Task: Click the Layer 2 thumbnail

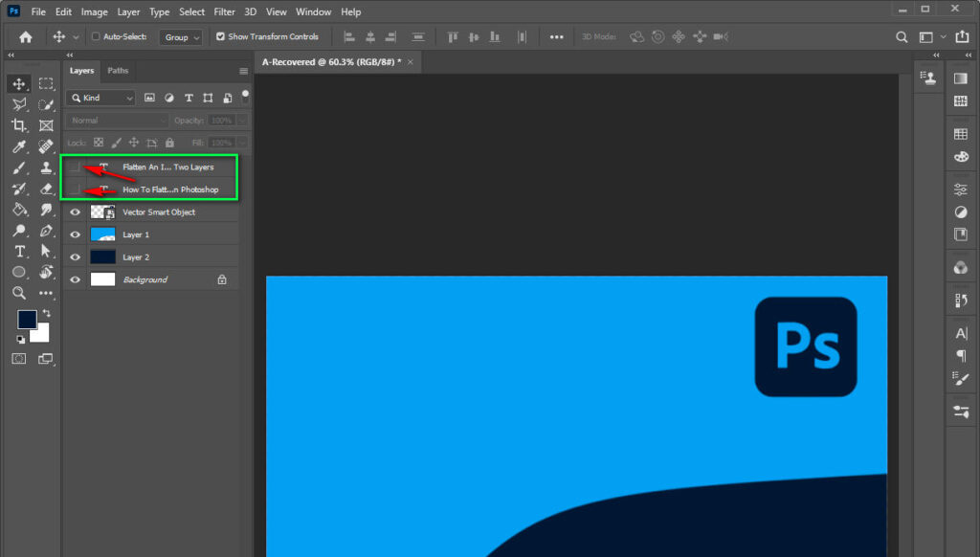Action: click(102, 256)
